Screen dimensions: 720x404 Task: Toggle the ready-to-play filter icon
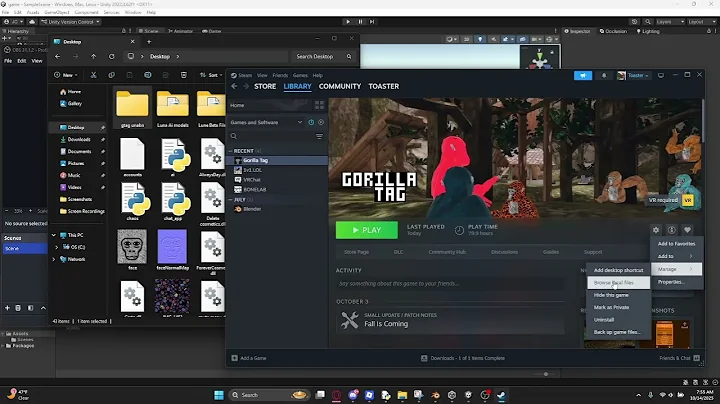coord(321,122)
